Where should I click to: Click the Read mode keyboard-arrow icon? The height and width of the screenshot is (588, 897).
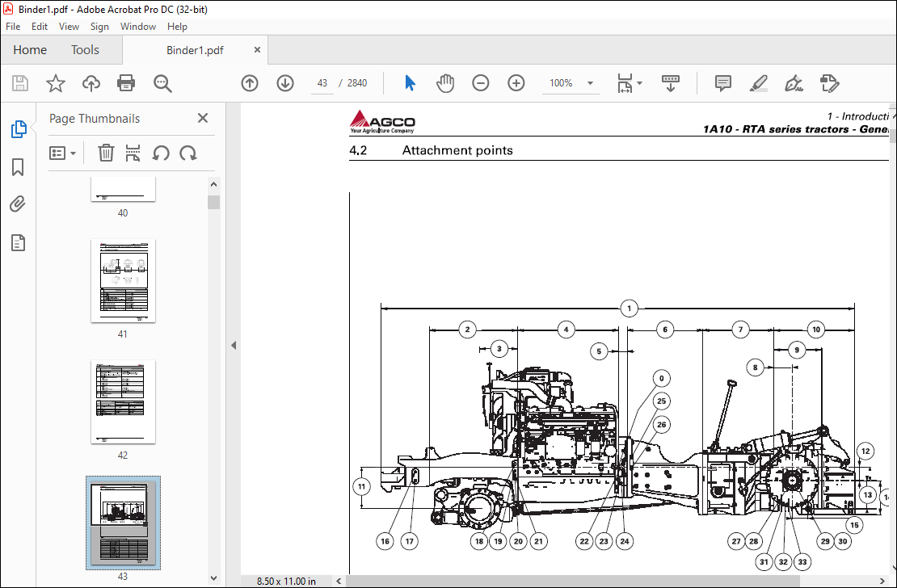[x=671, y=83]
